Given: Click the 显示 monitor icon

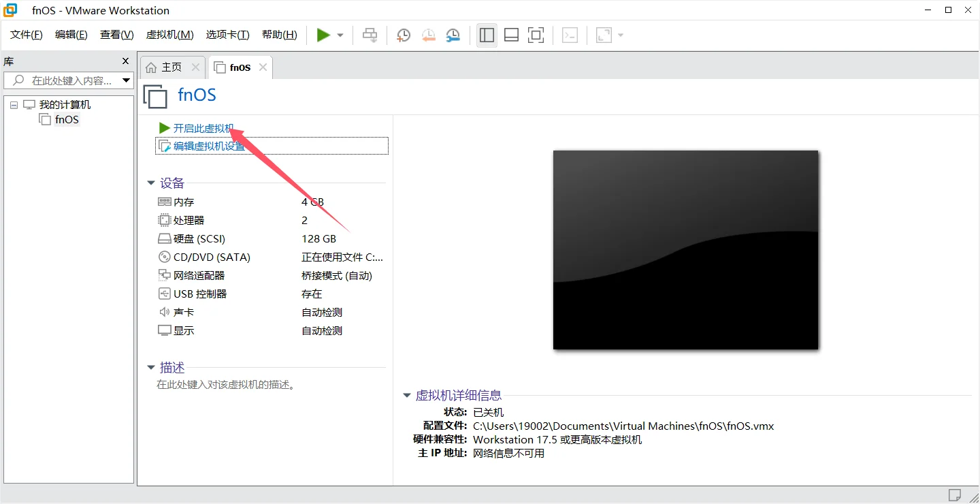Looking at the screenshot, I should pos(164,330).
